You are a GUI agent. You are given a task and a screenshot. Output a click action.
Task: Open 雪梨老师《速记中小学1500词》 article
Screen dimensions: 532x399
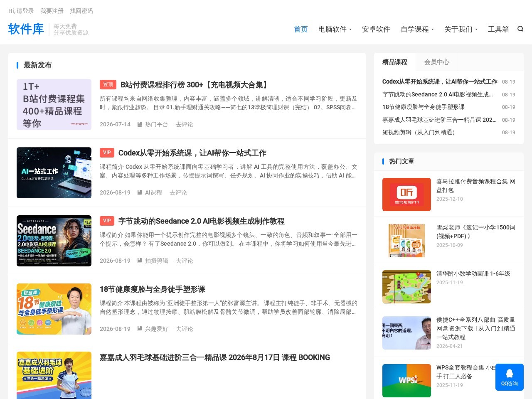(x=476, y=232)
